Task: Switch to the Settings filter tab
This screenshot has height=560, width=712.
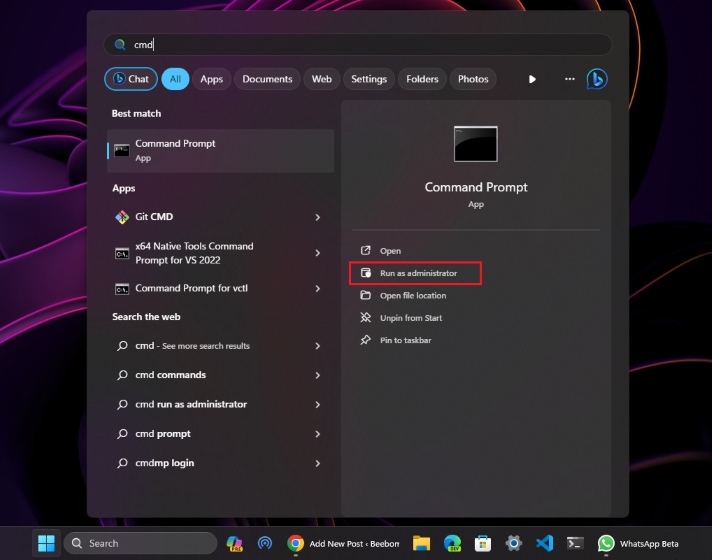Action: [x=369, y=79]
